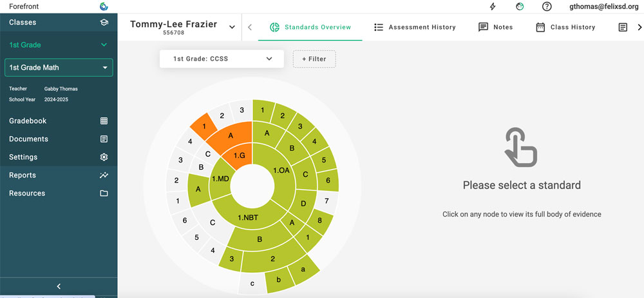Select the orange 1.G segment in chart
The height and width of the screenshot is (298, 644).
click(240, 156)
